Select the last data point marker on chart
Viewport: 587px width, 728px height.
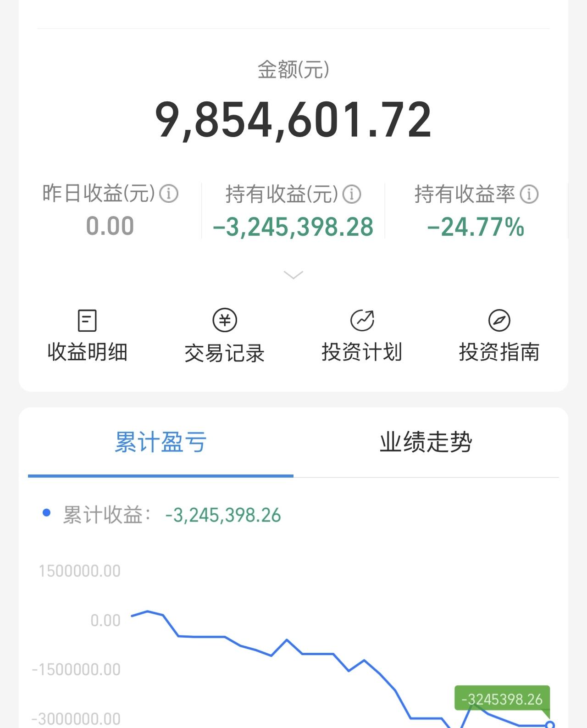pos(550,725)
